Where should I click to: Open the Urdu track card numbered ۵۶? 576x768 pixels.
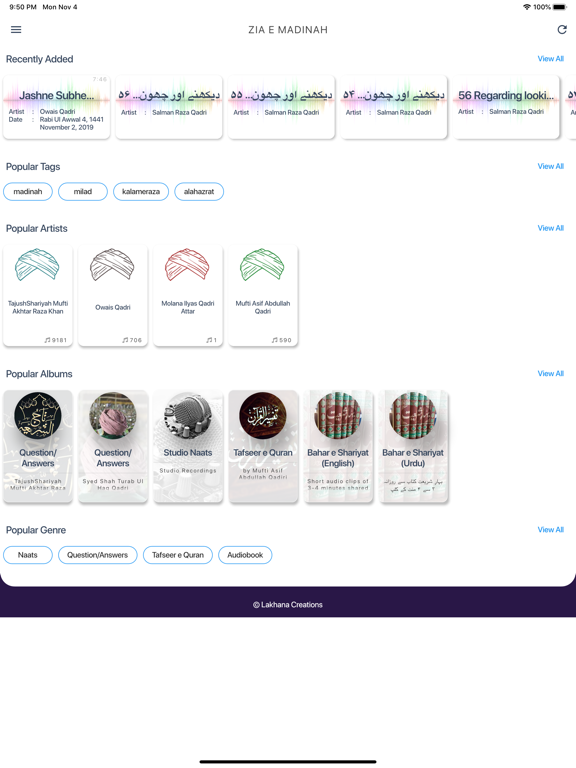169,107
